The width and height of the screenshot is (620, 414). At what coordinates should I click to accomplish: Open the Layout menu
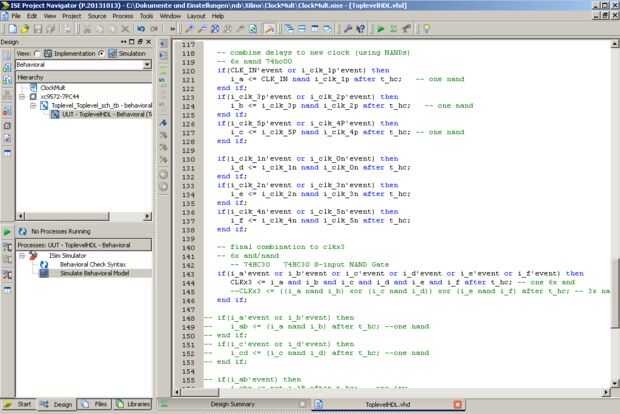click(196, 16)
